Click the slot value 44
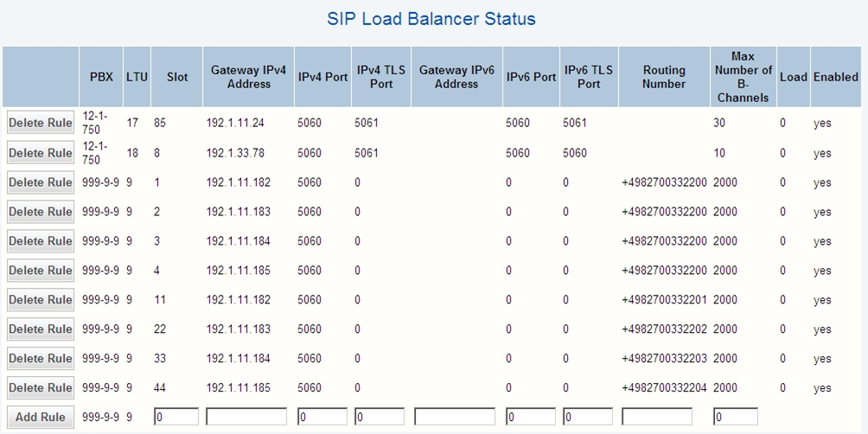The width and height of the screenshot is (868, 434). point(160,388)
